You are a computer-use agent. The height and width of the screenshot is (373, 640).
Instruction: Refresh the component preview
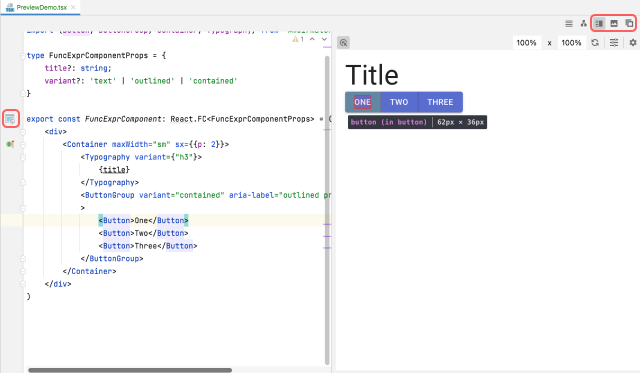[x=595, y=42]
